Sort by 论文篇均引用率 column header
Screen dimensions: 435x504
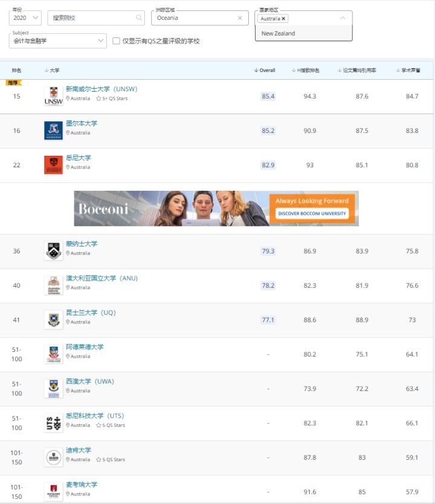(357, 71)
